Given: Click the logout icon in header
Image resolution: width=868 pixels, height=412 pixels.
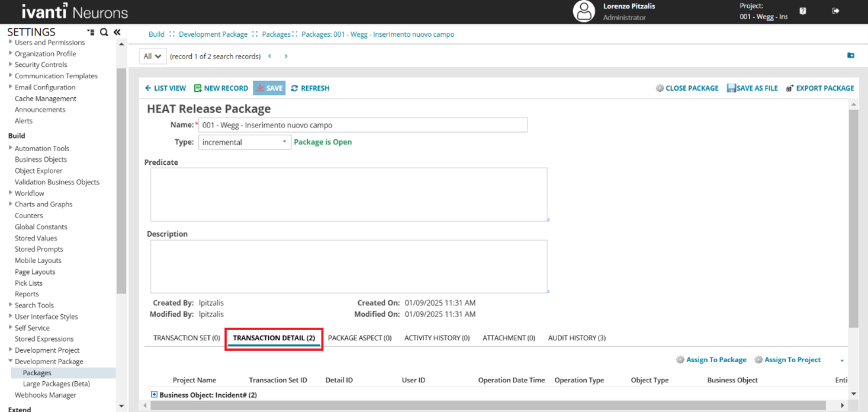Looking at the screenshot, I should tap(835, 11).
